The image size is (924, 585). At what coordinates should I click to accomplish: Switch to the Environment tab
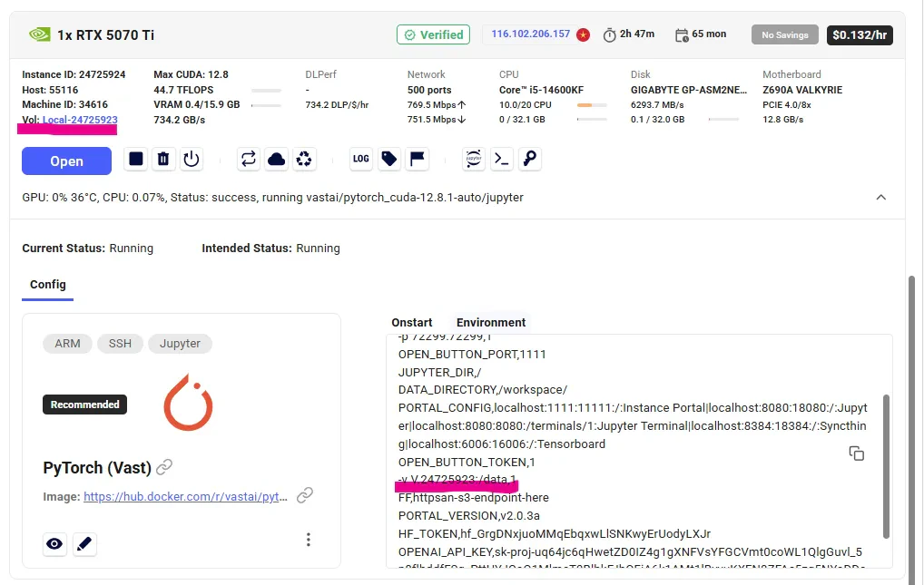[491, 322]
